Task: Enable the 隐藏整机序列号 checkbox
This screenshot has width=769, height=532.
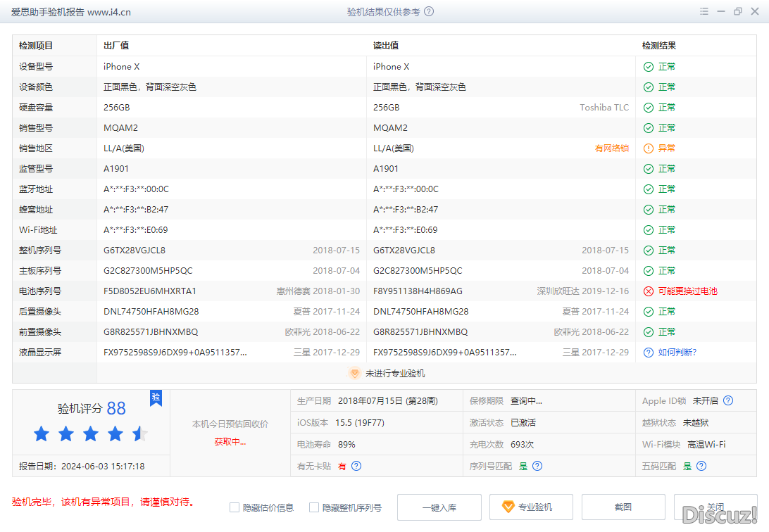Action: pos(314,507)
